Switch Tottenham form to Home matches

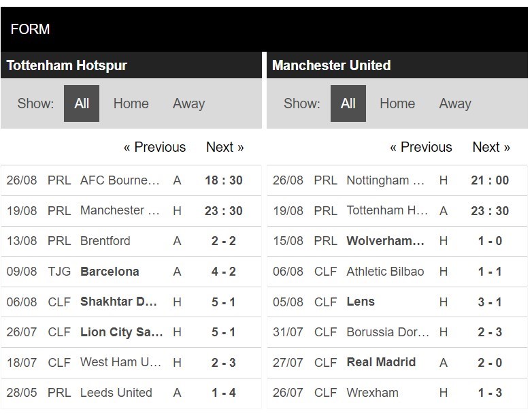(x=131, y=103)
